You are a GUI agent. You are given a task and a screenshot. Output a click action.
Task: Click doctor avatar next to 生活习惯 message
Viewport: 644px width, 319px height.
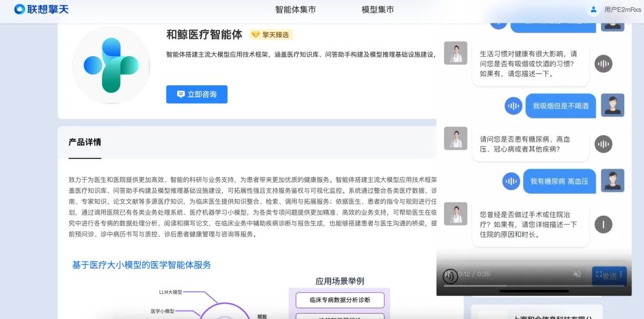pyautogui.click(x=456, y=52)
